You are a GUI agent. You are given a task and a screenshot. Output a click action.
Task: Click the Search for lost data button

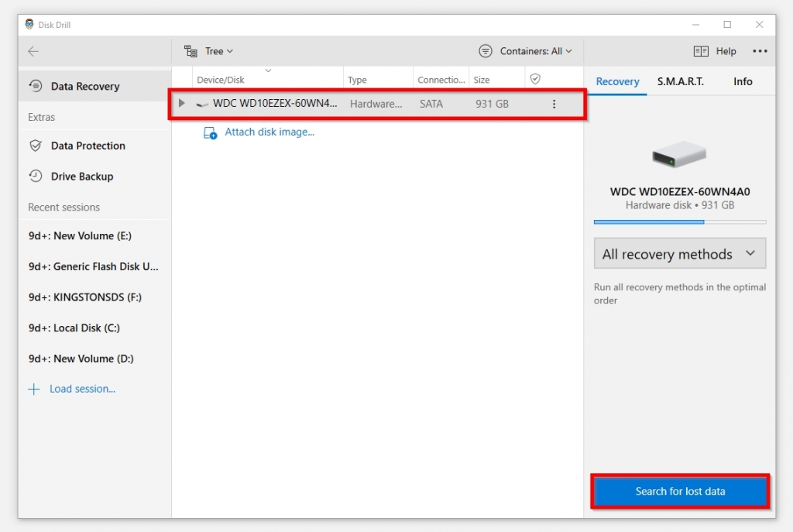tap(679, 492)
